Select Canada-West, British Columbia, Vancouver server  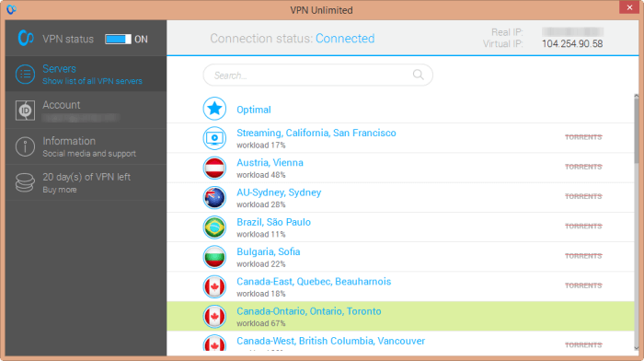click(x=400, y=343)
